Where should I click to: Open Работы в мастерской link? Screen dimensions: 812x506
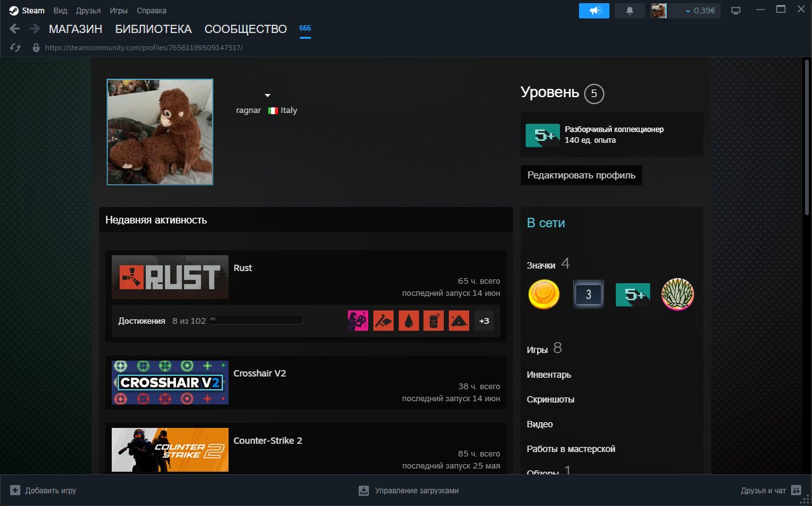click(x=571, y=449)
